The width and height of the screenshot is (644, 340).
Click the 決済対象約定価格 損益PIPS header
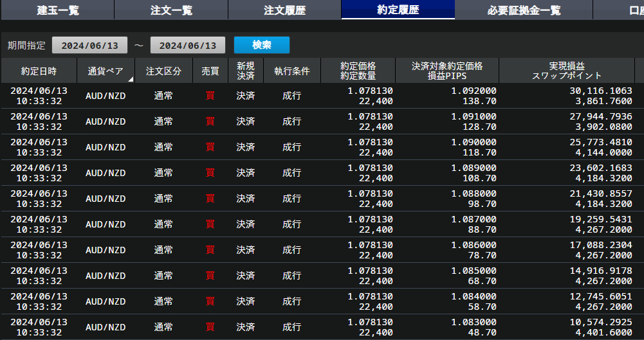tap(447, 71)
